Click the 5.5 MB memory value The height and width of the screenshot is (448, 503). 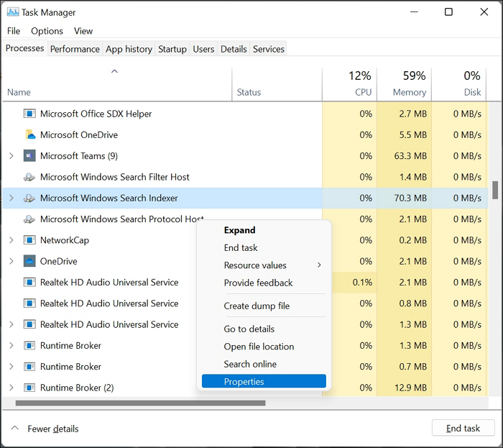pyautogui.click(x=413, y=134)
